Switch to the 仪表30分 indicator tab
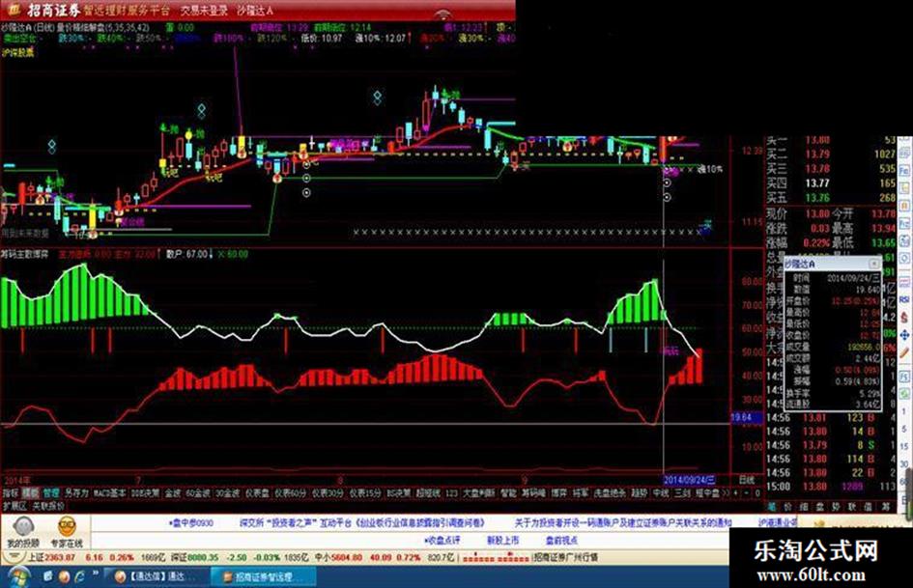 [x=328, y=493]
